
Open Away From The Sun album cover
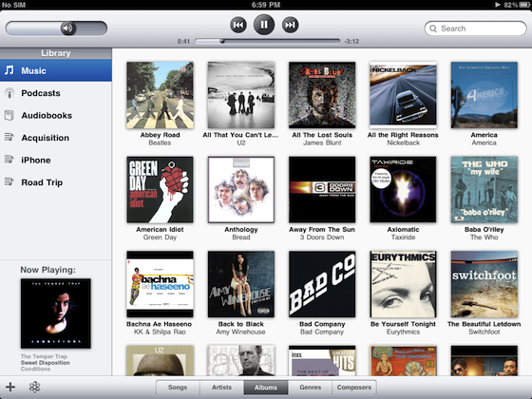[322, 190]
